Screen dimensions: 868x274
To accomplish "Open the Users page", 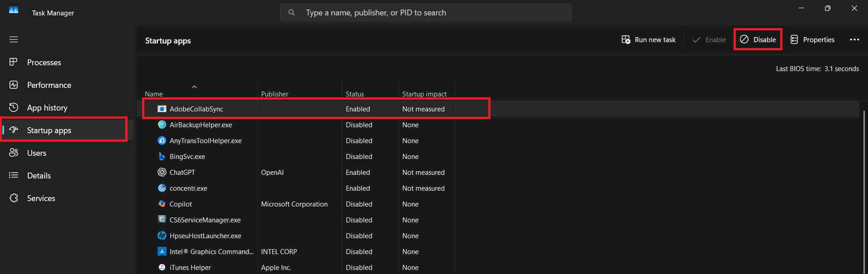I will tap(37, 153).
